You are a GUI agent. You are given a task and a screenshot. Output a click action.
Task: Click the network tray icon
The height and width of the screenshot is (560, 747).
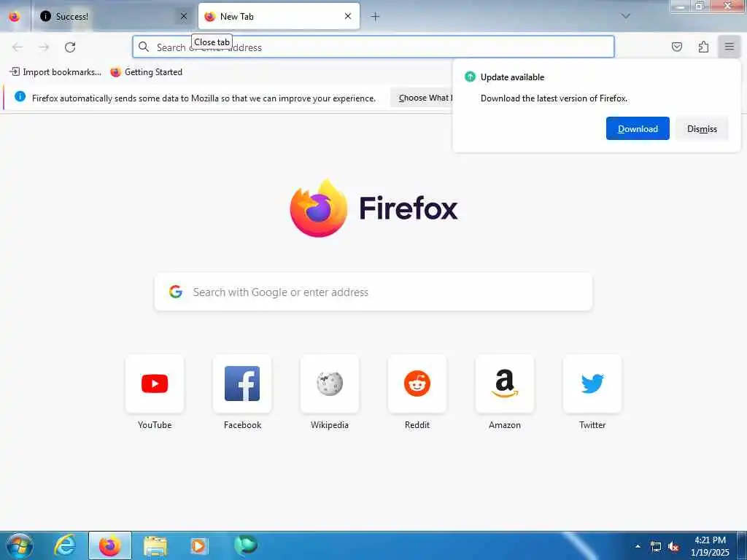coord(656,547)
